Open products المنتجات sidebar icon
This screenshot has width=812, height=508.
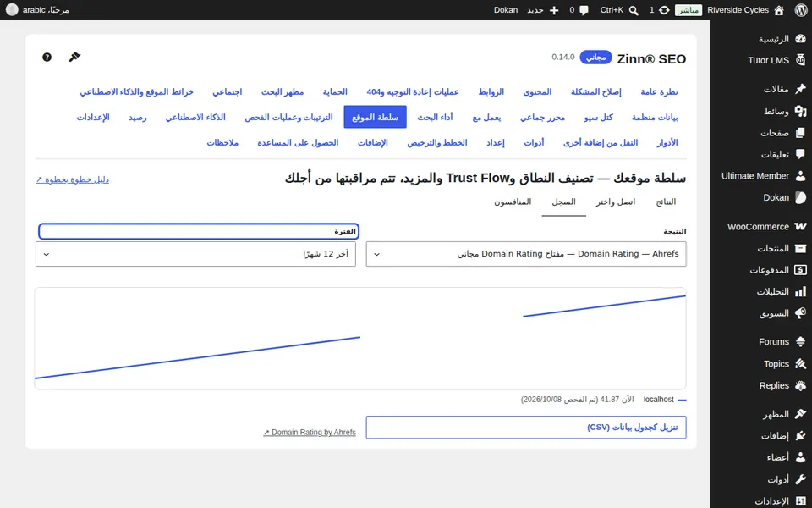[801, 248]
